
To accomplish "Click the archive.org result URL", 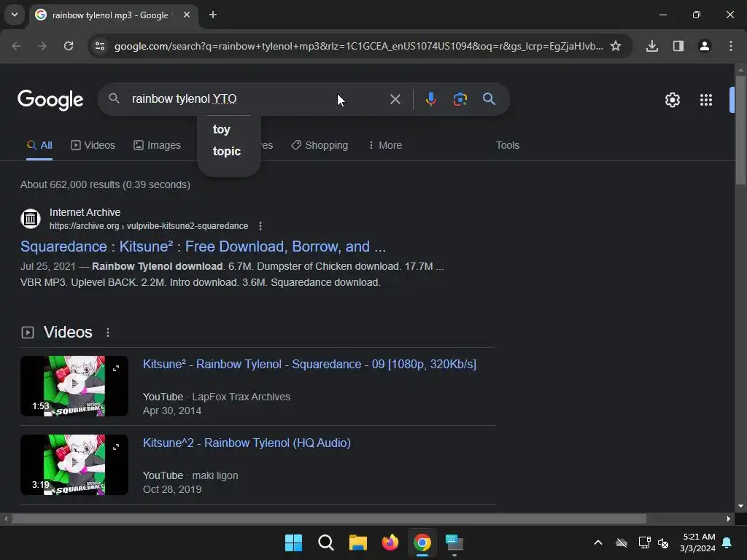I will pos(149,226).
